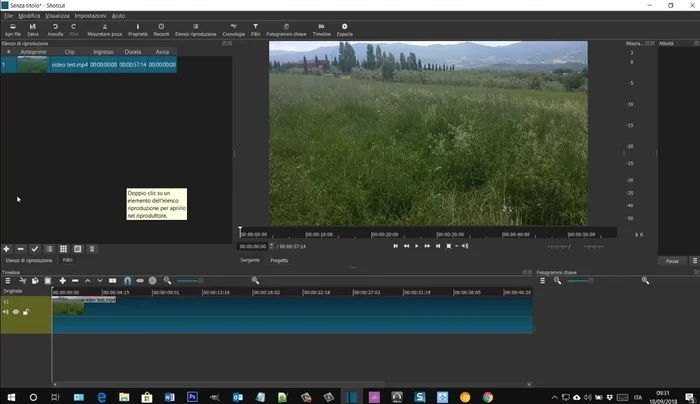Click the Apri file toolbar icon

click(x=12, y=30)
